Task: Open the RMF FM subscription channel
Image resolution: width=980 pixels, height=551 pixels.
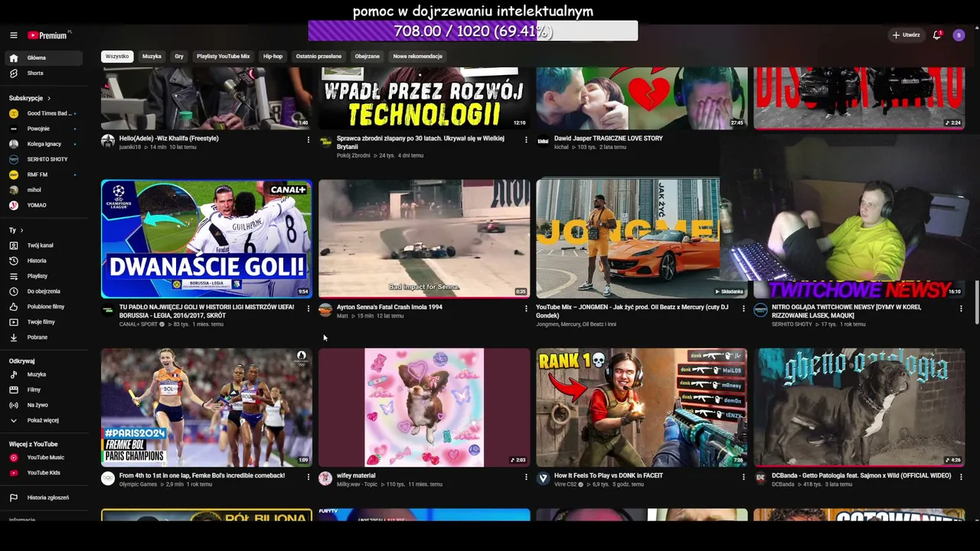Action: (45, 174)
